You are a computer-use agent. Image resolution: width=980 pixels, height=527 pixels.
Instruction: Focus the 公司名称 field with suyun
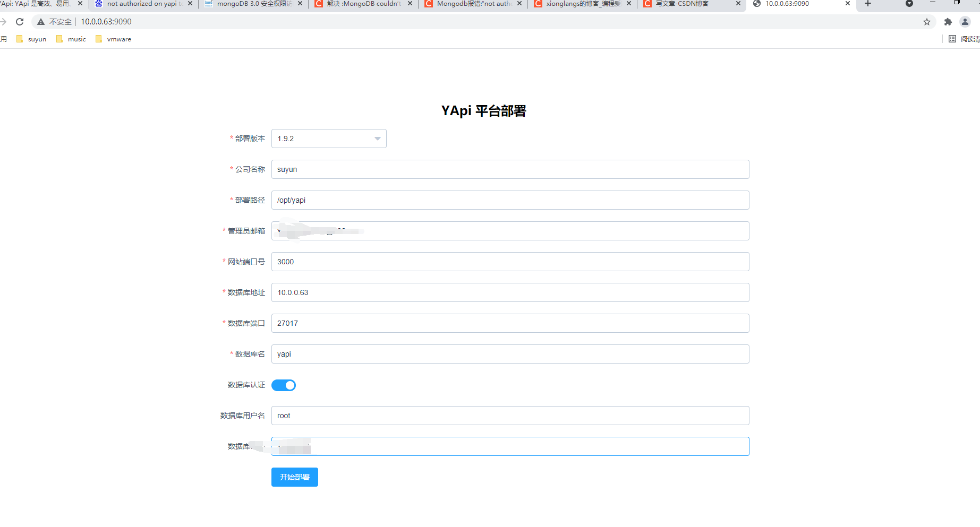click(510, 169)
